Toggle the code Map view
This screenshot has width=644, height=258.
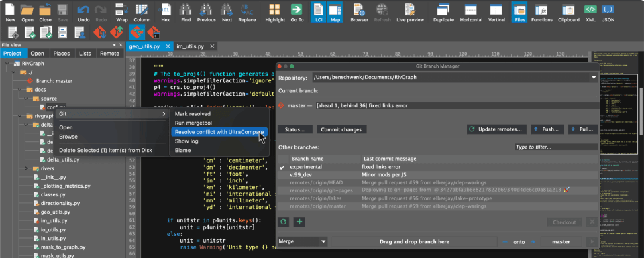335,13
